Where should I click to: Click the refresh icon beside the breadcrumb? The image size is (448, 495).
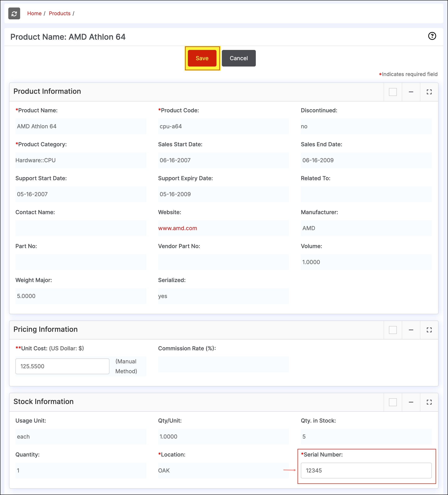tap(14, 13)
